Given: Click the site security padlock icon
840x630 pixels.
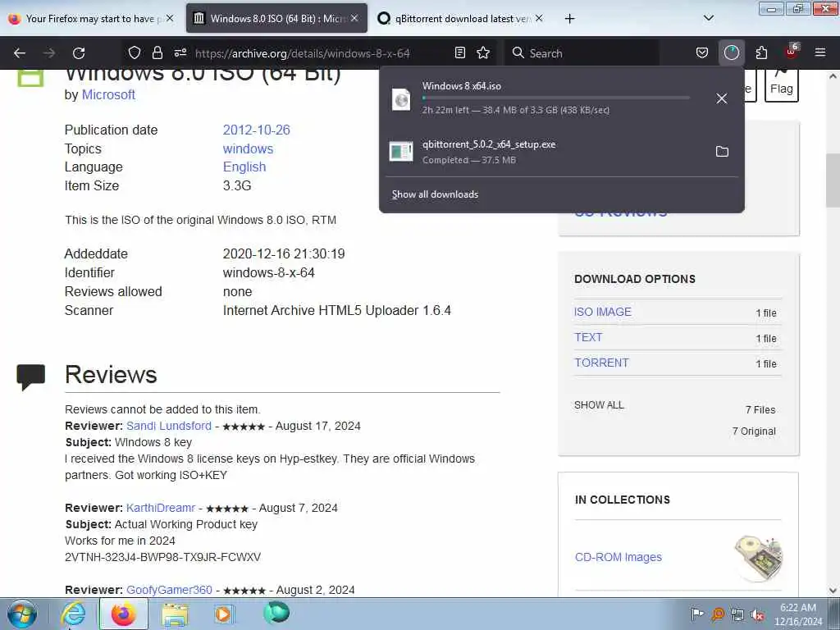Looking at the screenshot, I should coord(157,52).
